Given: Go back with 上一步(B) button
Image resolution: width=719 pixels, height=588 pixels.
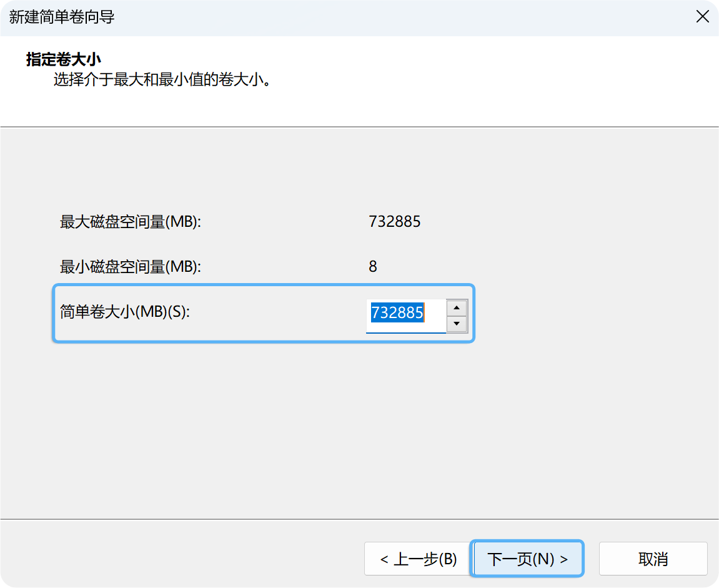Looking at the screenshot, I should pyautogui.click(x=418, y=559).
